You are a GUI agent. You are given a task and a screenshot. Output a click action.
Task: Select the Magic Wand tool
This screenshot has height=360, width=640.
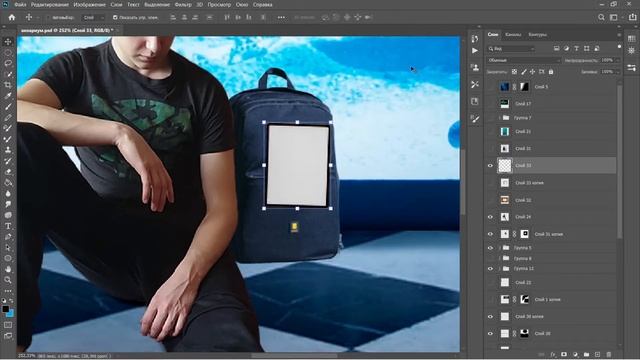pos(8,74)
